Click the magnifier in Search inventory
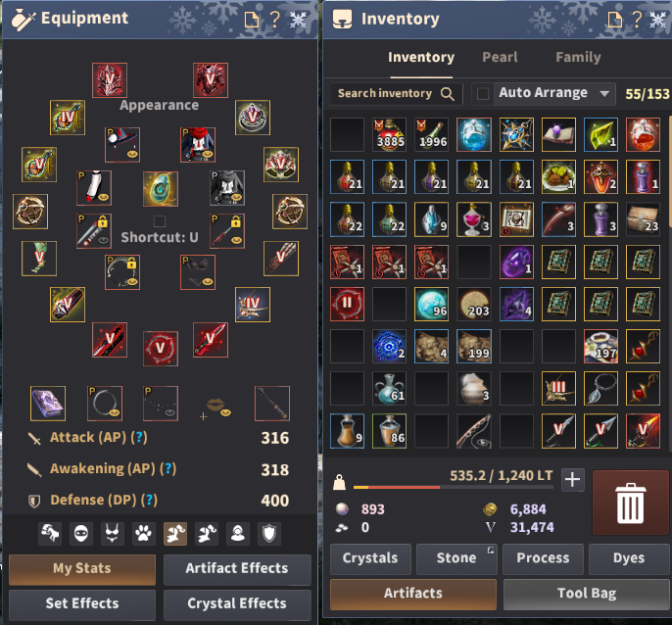This screenshot has height=625, width=672. (447, 94)
